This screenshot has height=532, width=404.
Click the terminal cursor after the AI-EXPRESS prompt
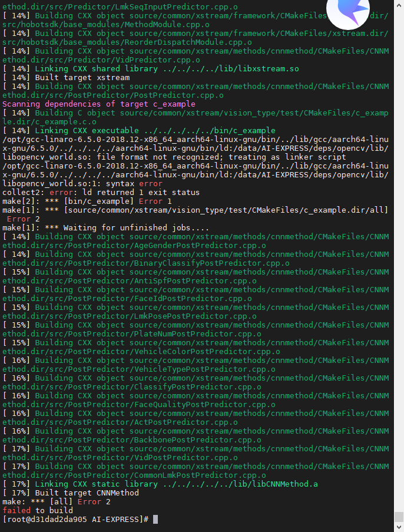click(155, 519)
